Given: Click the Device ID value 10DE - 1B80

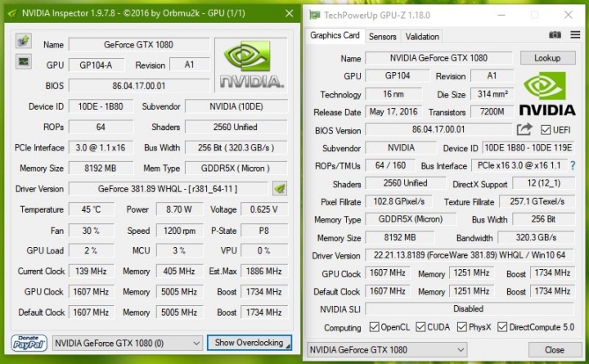Looking at the screenshot, I should 101,106.
